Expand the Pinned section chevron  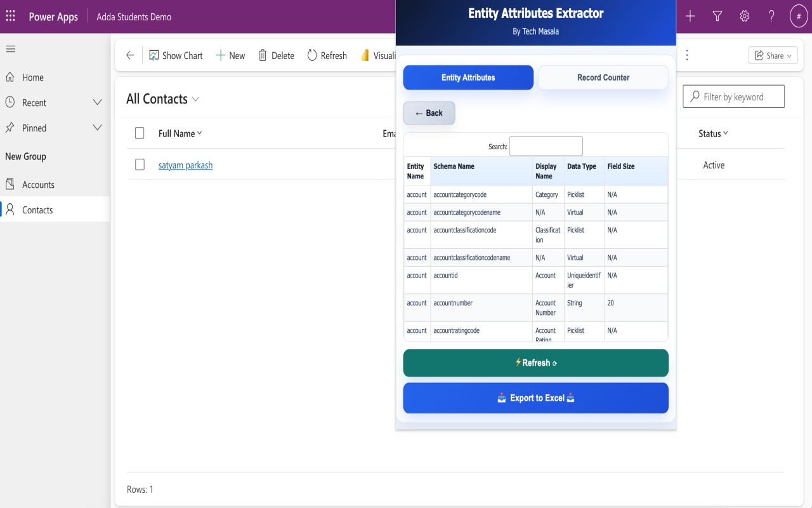click(97, 128)
